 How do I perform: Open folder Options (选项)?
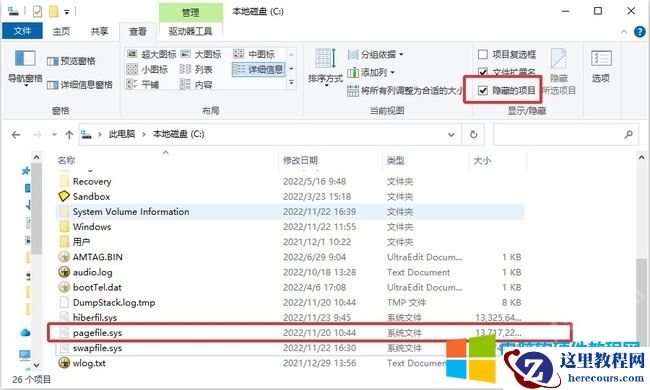[601, 67]
